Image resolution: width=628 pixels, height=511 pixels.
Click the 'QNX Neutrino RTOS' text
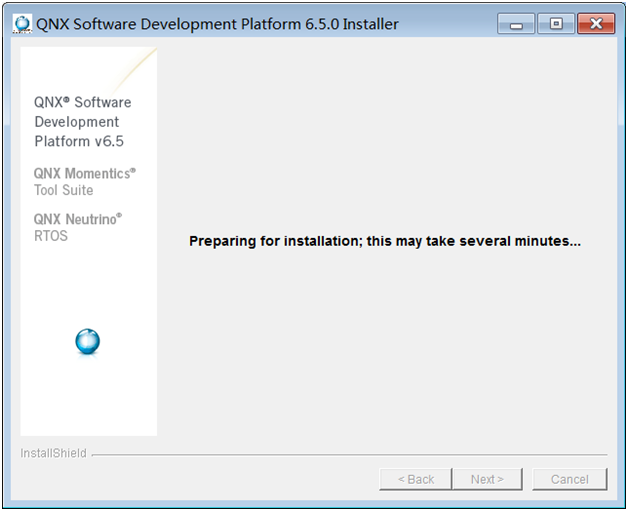click(x=78, y=227)
